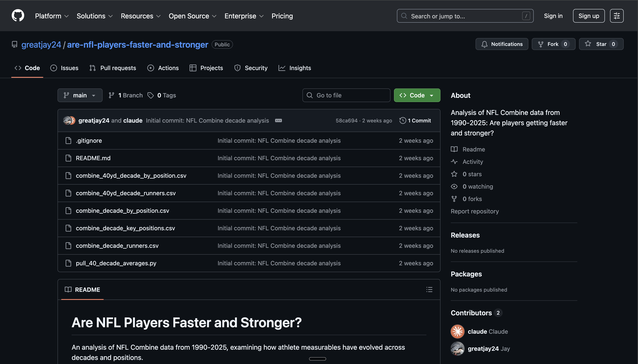
Task: Expand commit message ellipsis button
Action: click(x=278, y=120)
